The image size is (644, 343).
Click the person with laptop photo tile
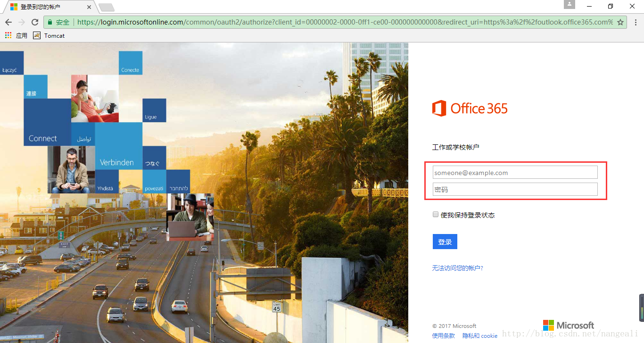pyautogui.click(x=190, y=217)
